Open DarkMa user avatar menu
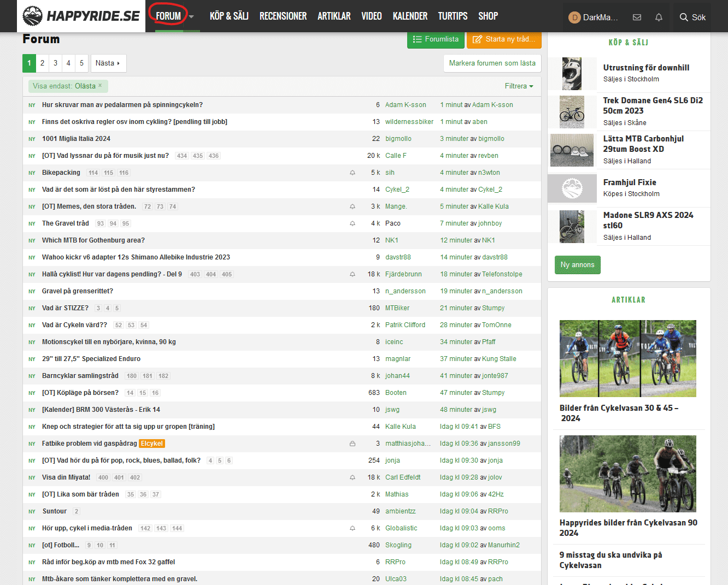Screen dimensions: 728x585 pyautogui.click(x=574, y=17)
